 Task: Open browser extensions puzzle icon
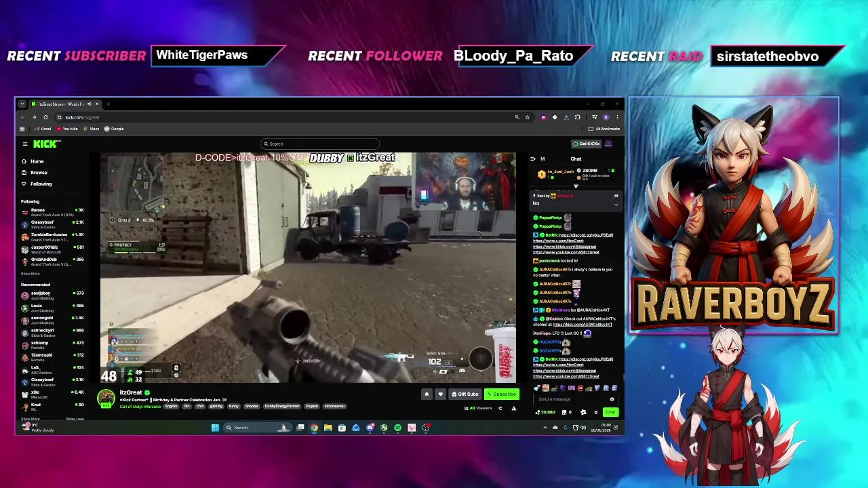point(578,117)
